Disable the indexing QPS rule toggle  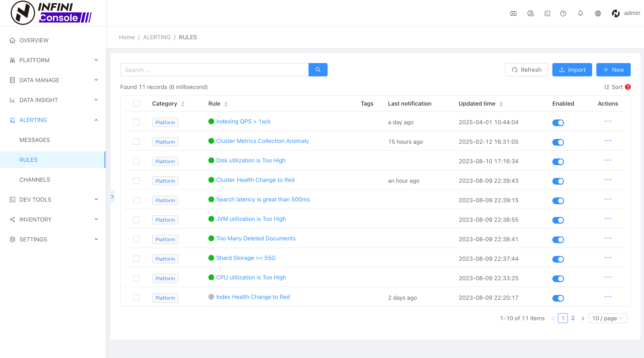pos(558,123)
